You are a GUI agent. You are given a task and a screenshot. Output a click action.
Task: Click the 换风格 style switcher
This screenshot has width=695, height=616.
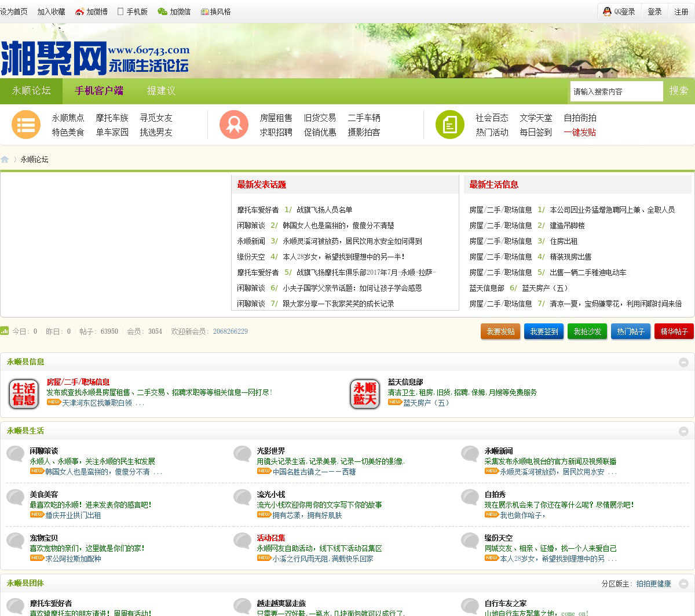[215, 12]
